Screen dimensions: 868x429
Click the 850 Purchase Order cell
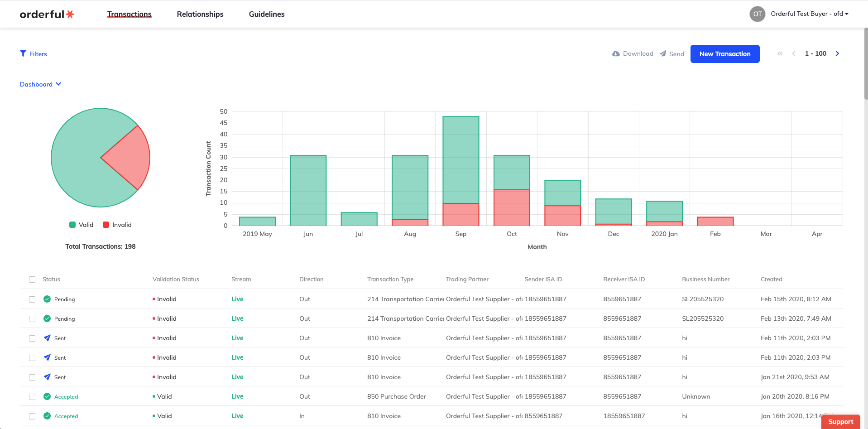397,396
